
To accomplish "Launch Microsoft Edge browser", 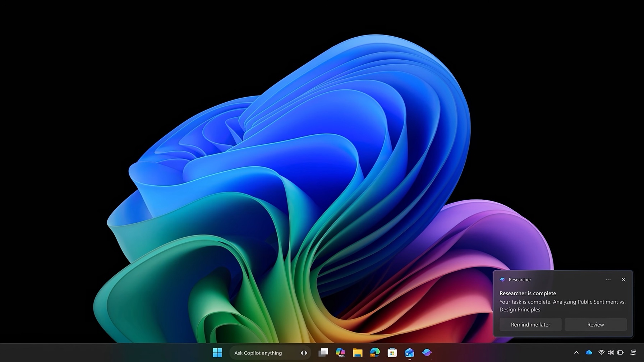I will click(x=375, y=353).
